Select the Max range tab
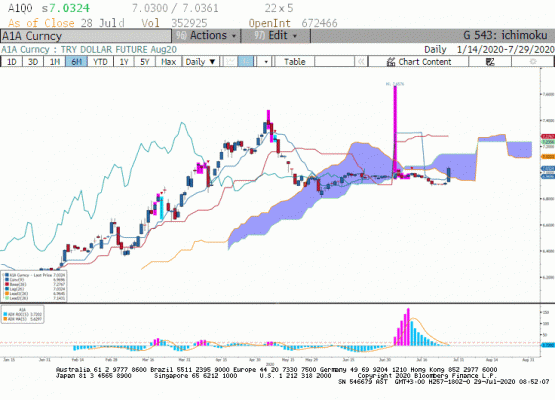The image size is (555, 400). pyautogui.click(x=168, y=62)
